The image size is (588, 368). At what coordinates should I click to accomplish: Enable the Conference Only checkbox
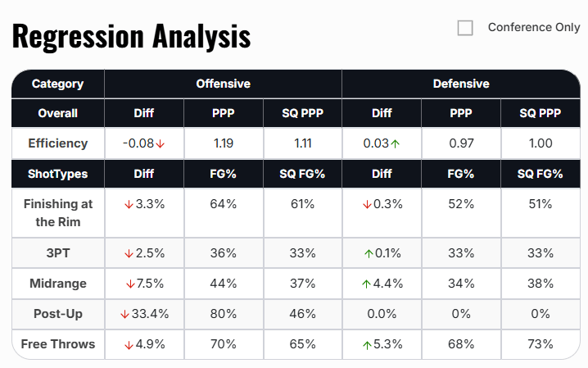point(465,28)
